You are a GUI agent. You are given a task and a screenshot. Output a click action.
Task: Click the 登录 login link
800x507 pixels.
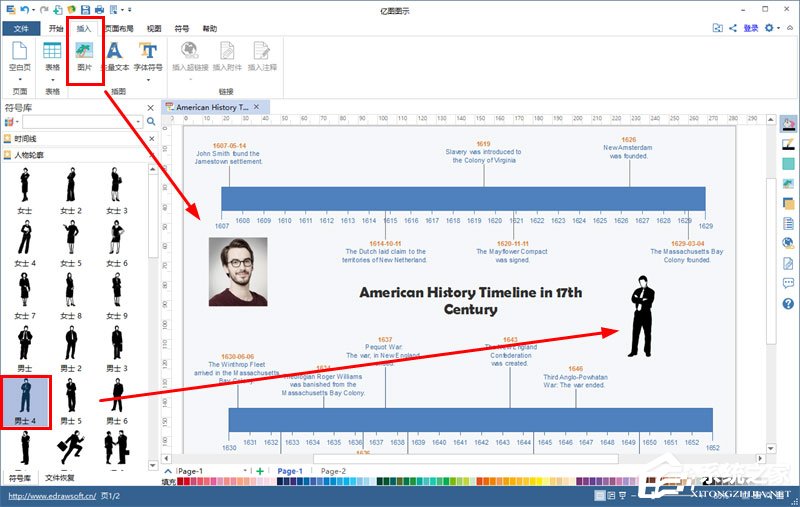click(751, 28)
